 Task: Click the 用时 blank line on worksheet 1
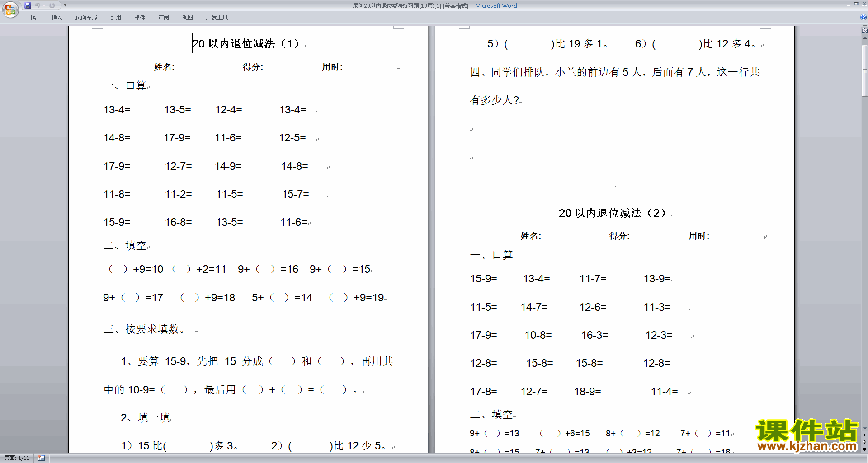(368, 69)
